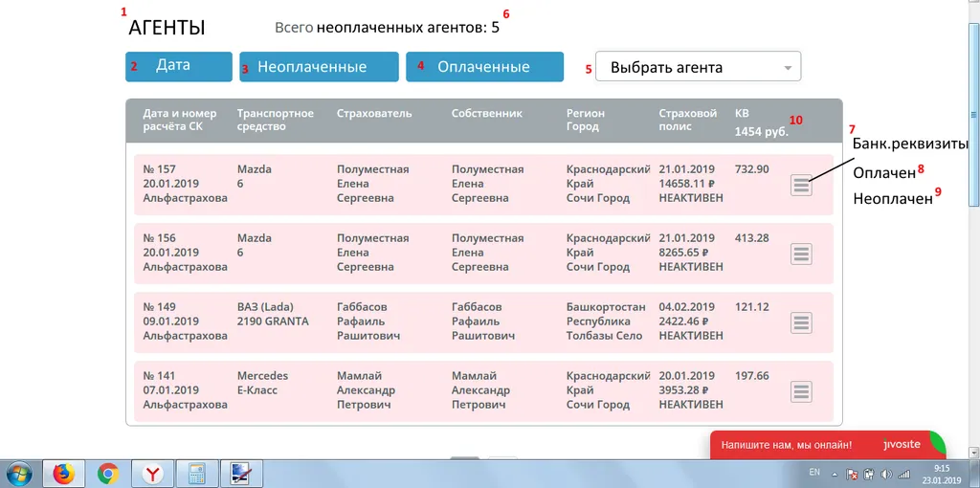Show hidden system tray icons
The width and height of the screenshot is (980, 488).
tap(835, 474)
